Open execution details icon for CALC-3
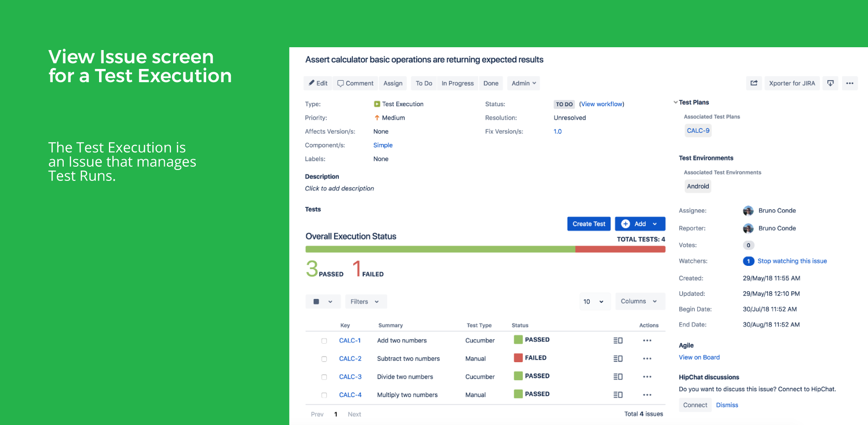The image size is (868, 425). click(618, 377)
